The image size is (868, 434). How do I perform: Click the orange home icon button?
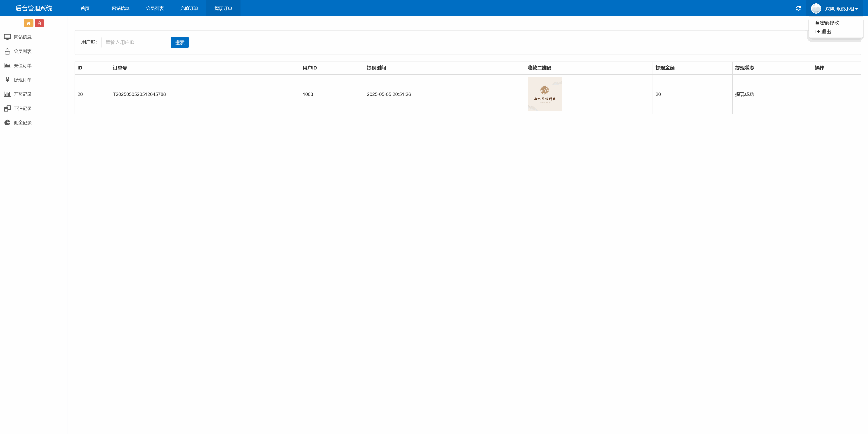click(x=28, y=23)
